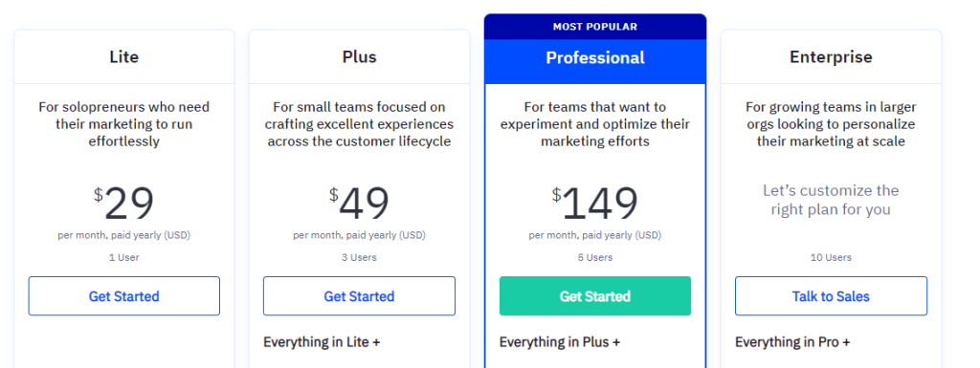The width and height of the screenshot is (980, 368).
Task: Click the $49 price on Plus
Action: 360,204
